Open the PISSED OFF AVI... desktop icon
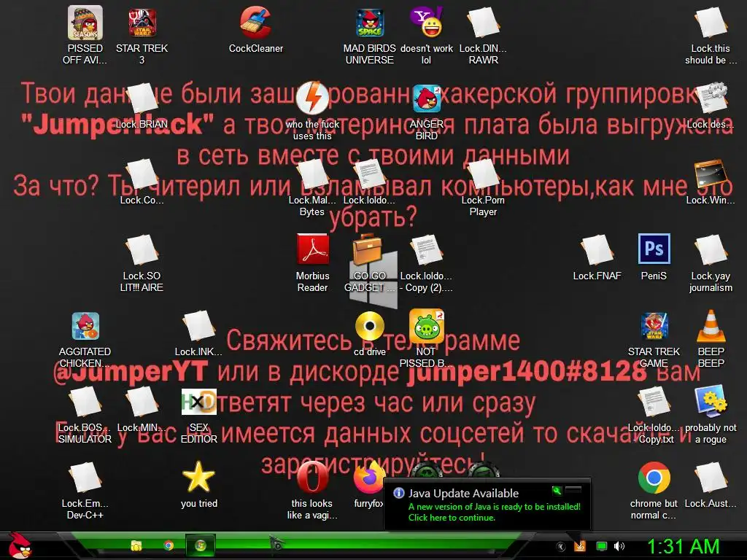The width and height of the screenshot is (747, 560). pos(85,23)
